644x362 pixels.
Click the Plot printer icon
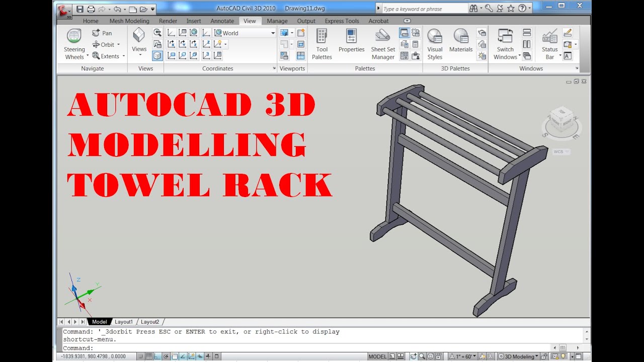[91, 9]
